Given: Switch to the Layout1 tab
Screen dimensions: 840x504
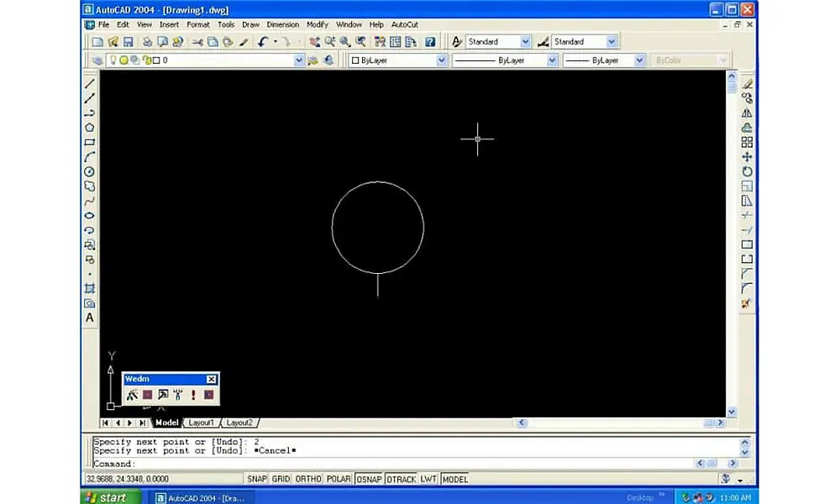Looking at the screenshot, I should coord(201,423).
